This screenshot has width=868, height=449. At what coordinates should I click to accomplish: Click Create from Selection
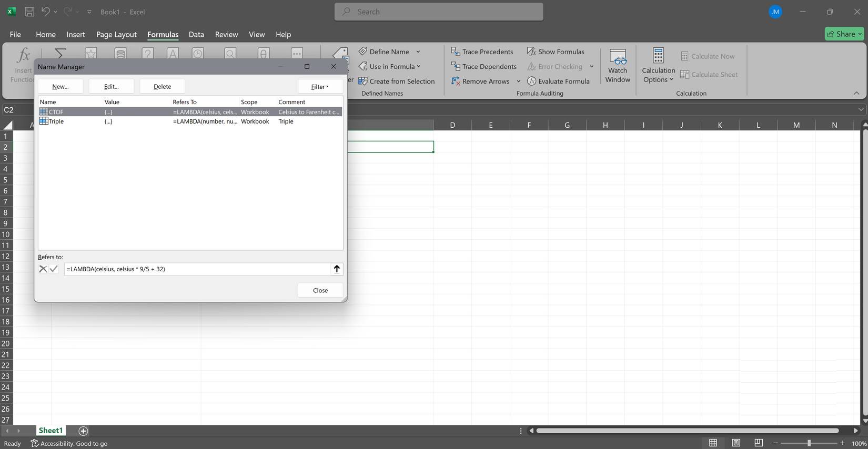point(397,81)
